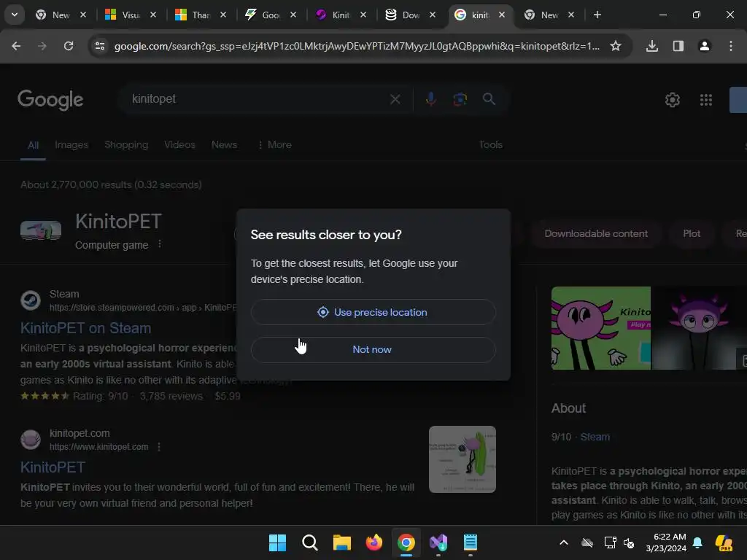Open Windows taskbar search
Viewport: 747px width, 560px height.
click(x=309, y=542)
